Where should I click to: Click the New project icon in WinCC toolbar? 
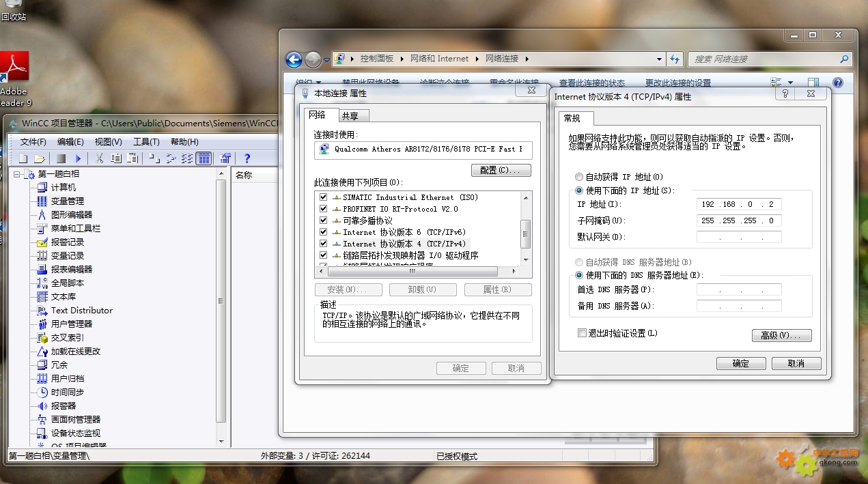pyautogui.click(x=23, y=158)
